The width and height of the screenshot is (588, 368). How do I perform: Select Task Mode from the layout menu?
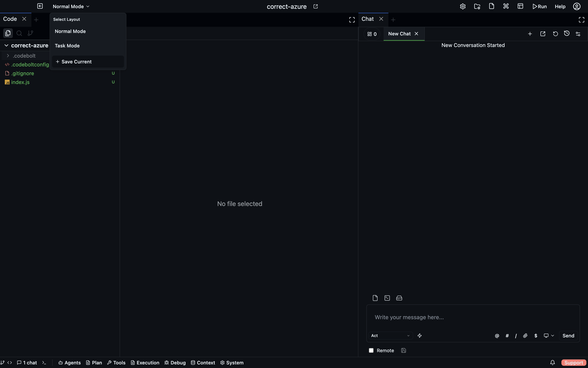[67, 46]
